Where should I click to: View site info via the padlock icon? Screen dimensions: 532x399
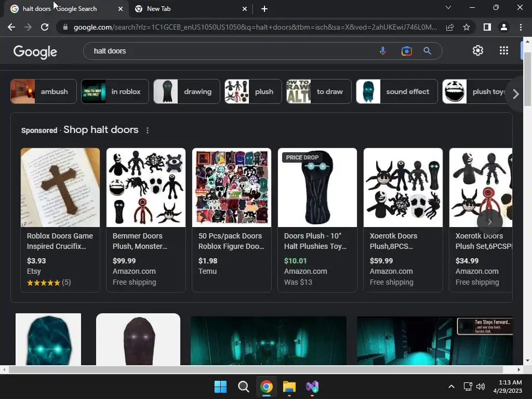65,27
